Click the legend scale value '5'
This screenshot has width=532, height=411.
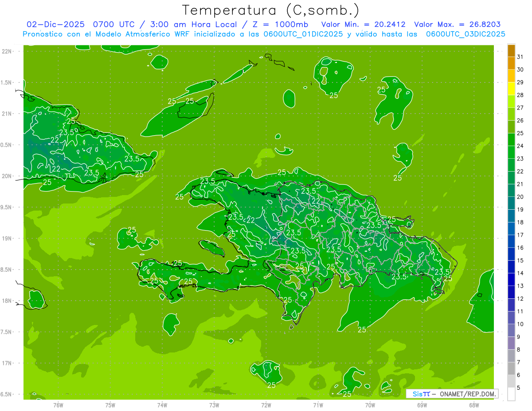(519, 388)
